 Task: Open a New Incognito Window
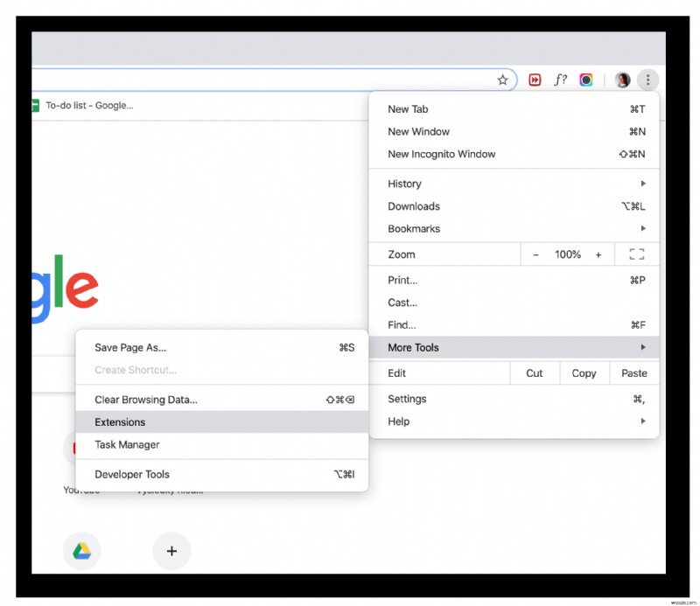coord(514,154)
